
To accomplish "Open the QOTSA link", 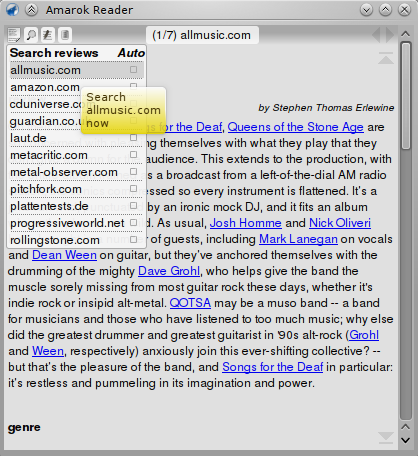I will click(x=190, y=303).
